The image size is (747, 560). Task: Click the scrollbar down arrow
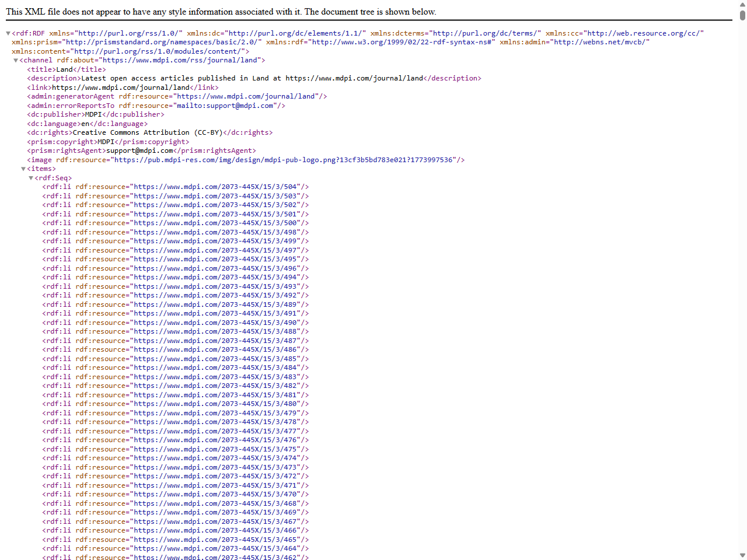(742, 555)
